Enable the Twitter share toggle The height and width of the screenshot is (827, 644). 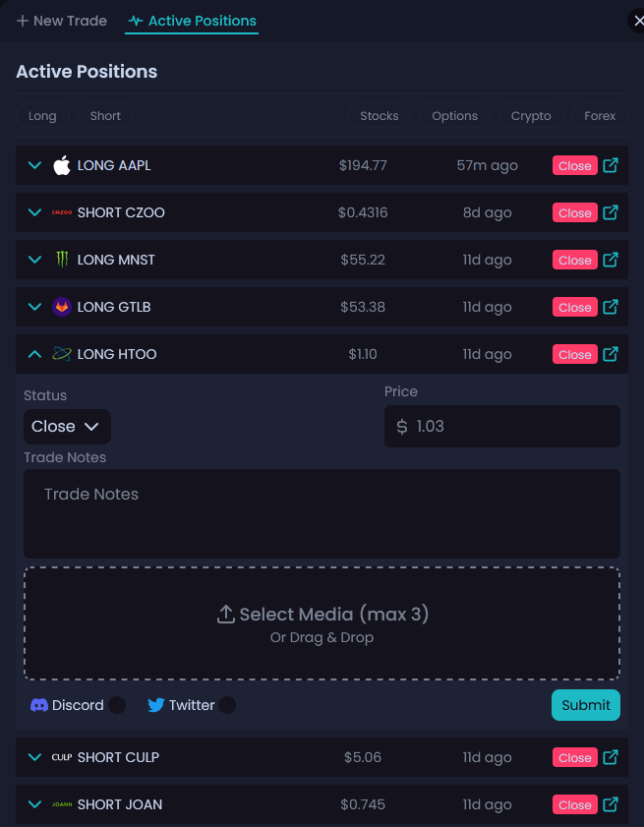click(227, 705)
